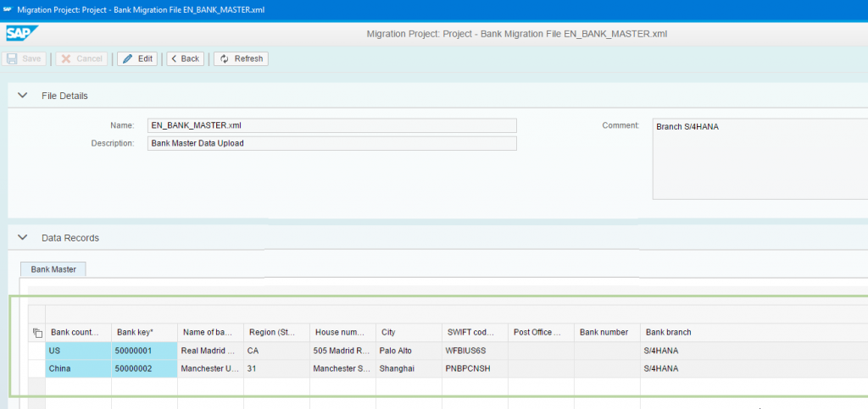Click the WFBIUS6S SWIFT code cell
This screenshot has width=868, height=409.
(475, 351)
